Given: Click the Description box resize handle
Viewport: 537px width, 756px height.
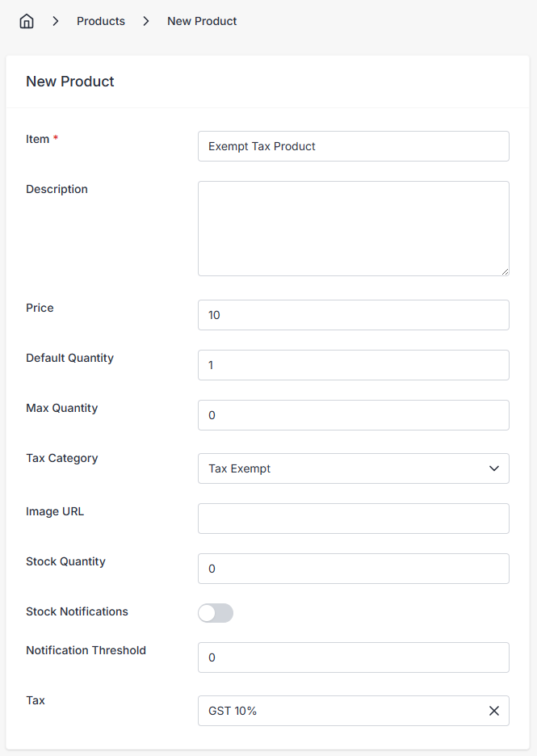Looking at the screenshot, I should pyautogui.click(x=505, y=271).
